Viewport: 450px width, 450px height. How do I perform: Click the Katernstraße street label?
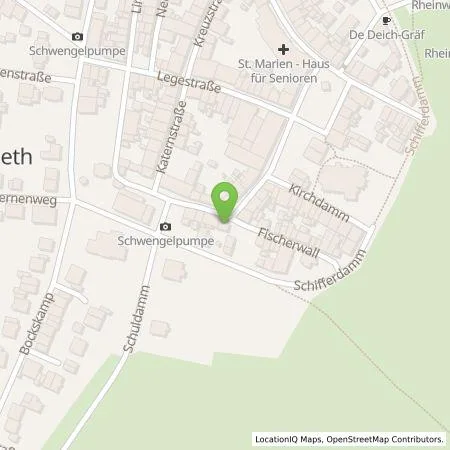coord(172,137)
